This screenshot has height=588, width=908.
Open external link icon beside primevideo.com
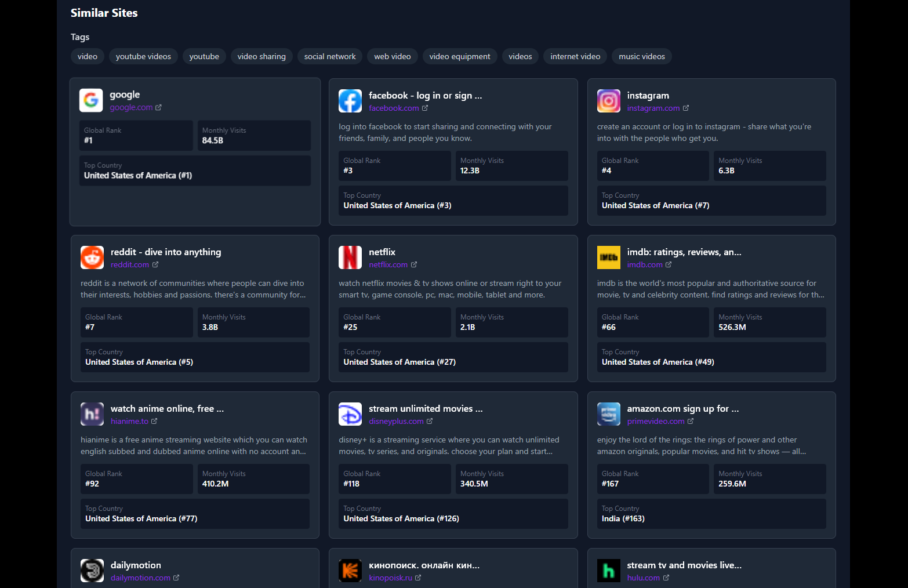pos(691,421)
